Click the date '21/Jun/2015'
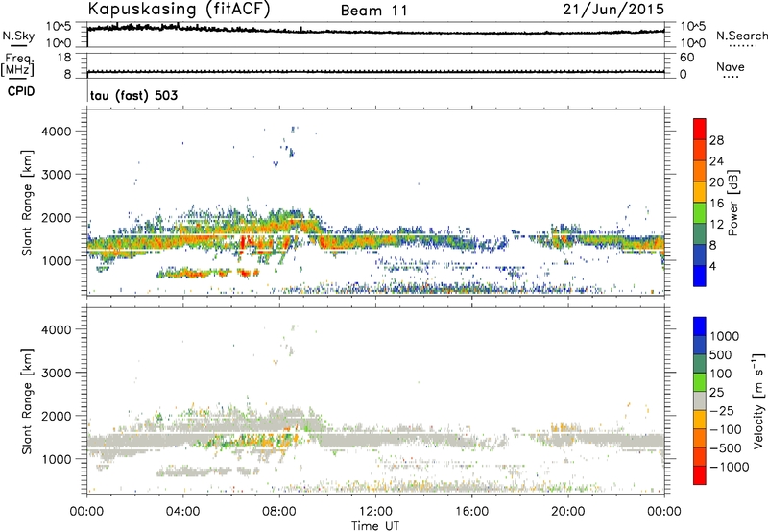 click(613, 10)
